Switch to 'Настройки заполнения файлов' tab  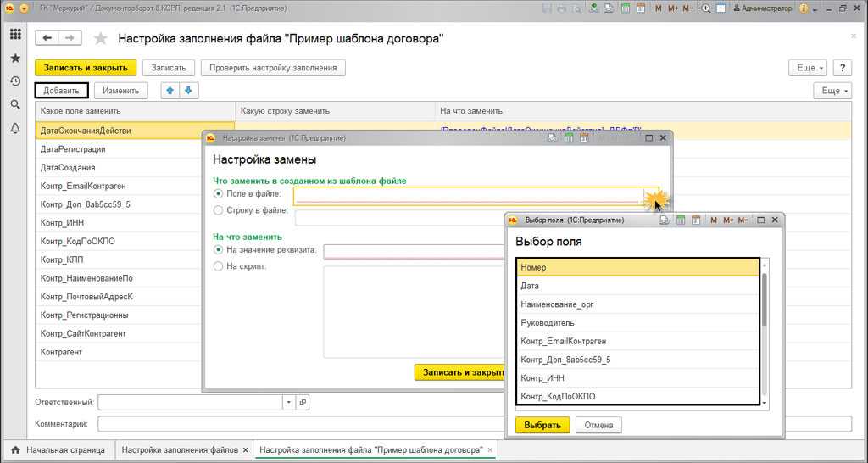(178, 449)
